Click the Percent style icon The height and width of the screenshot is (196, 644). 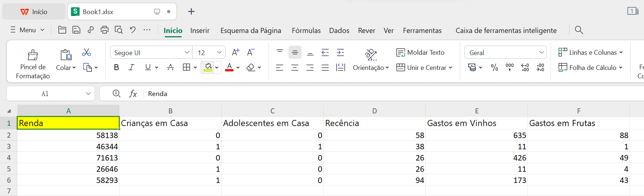[x=494, y=67]
